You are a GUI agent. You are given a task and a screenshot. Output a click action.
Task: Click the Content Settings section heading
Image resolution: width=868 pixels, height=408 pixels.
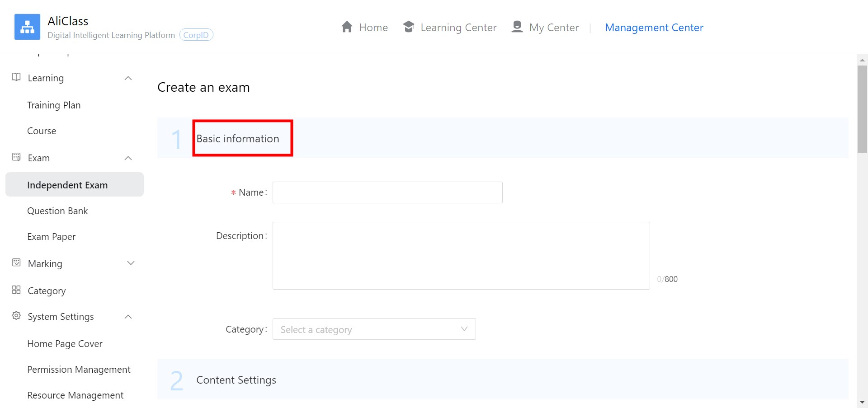coord(236,380)
